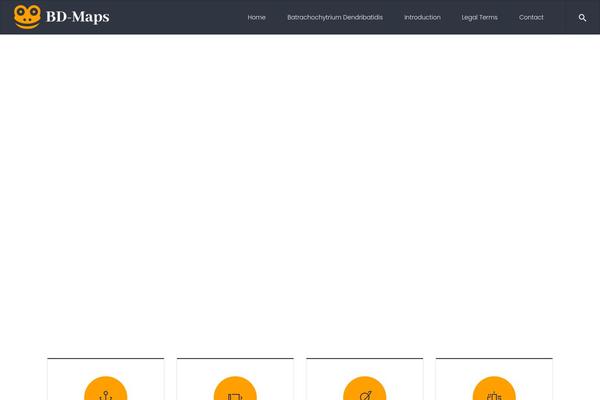Open the Introduction menu item
The image size is (600, 400).
pos(422,17)
